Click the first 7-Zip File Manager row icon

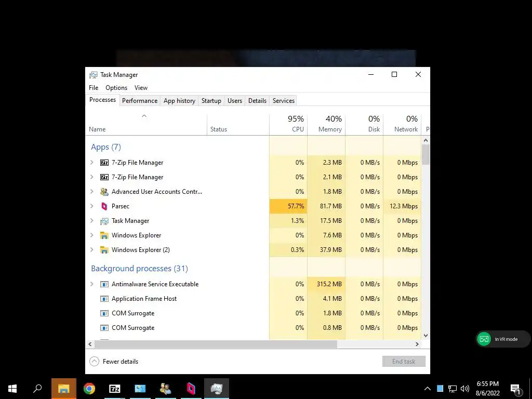tap(104, 163)
